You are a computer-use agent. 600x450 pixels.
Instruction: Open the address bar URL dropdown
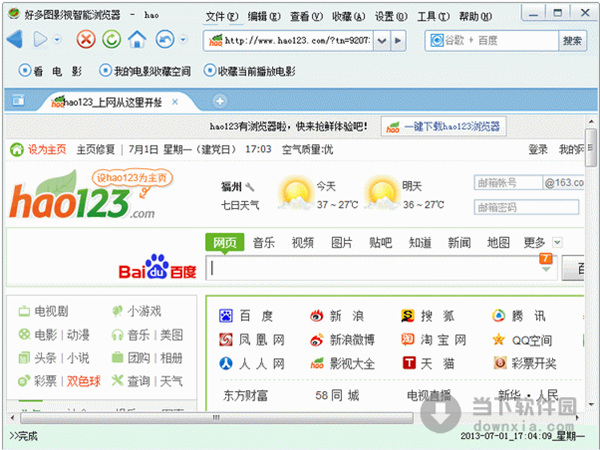point(382,40)
